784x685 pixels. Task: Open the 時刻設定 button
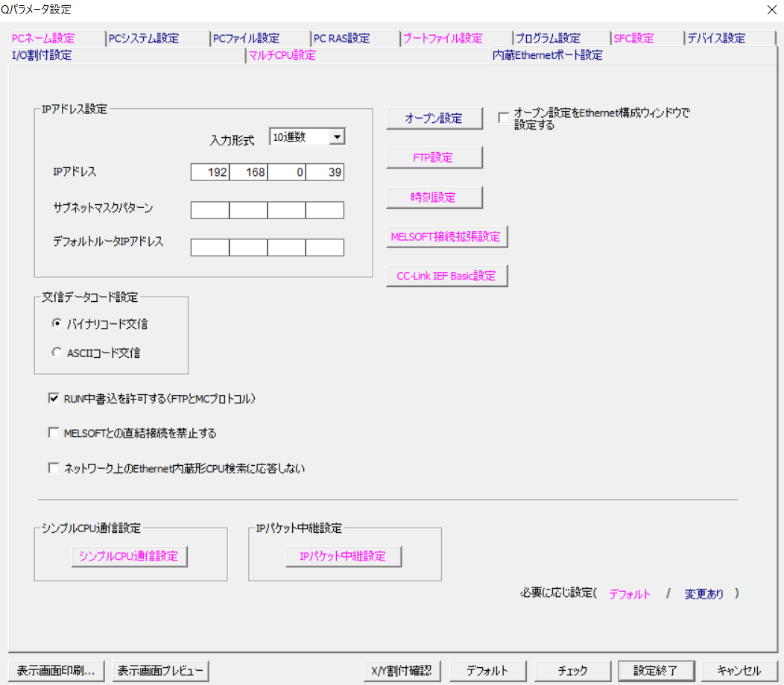point(434,197)
